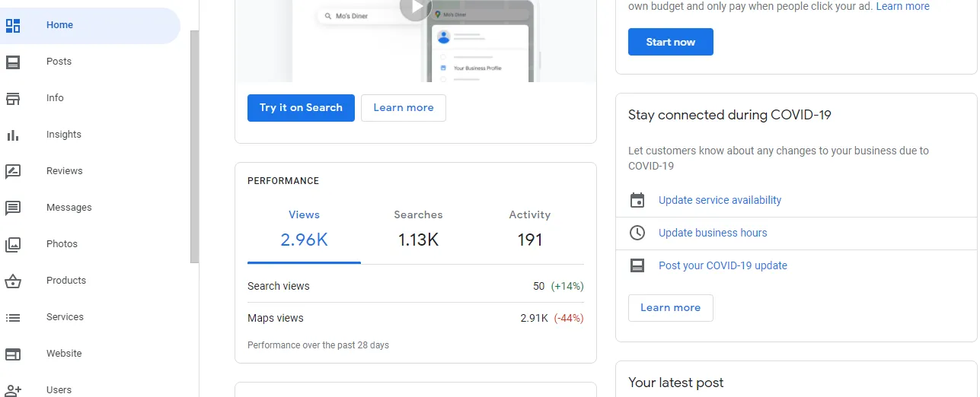The width and height of the screenshot is (980, 397).
Task: Click the +14% search views change
Action: click(567, 286)
